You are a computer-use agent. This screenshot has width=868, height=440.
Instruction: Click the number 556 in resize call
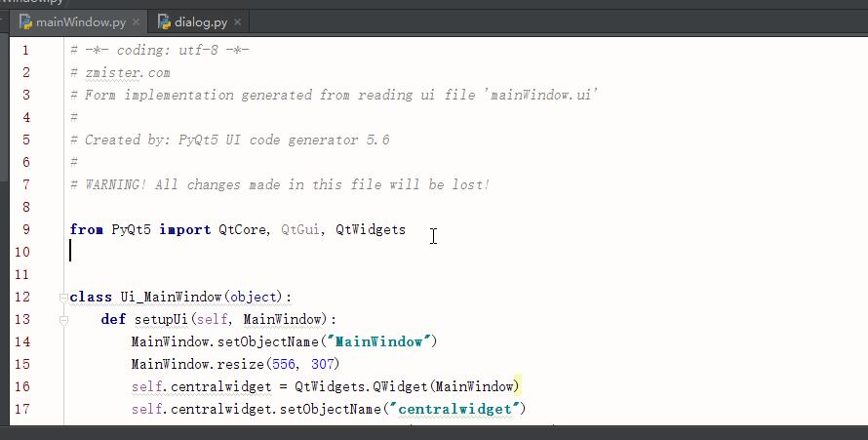284,364
